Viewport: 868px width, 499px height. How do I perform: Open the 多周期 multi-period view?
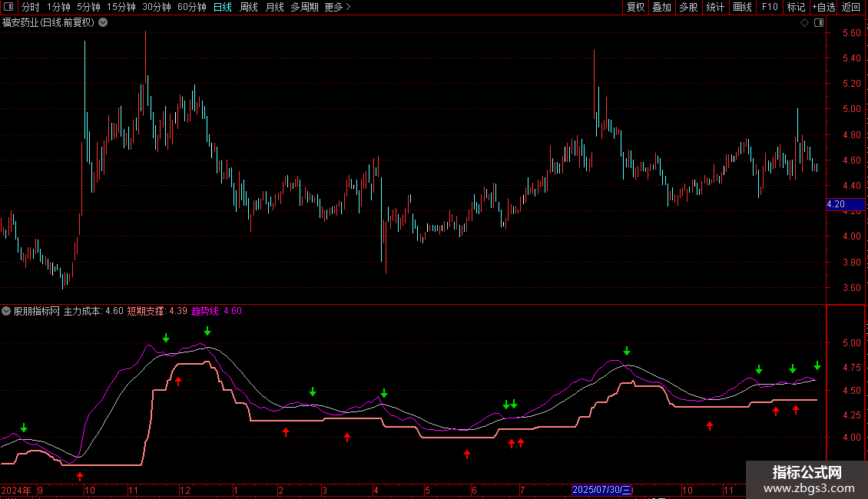coord(304,7)
